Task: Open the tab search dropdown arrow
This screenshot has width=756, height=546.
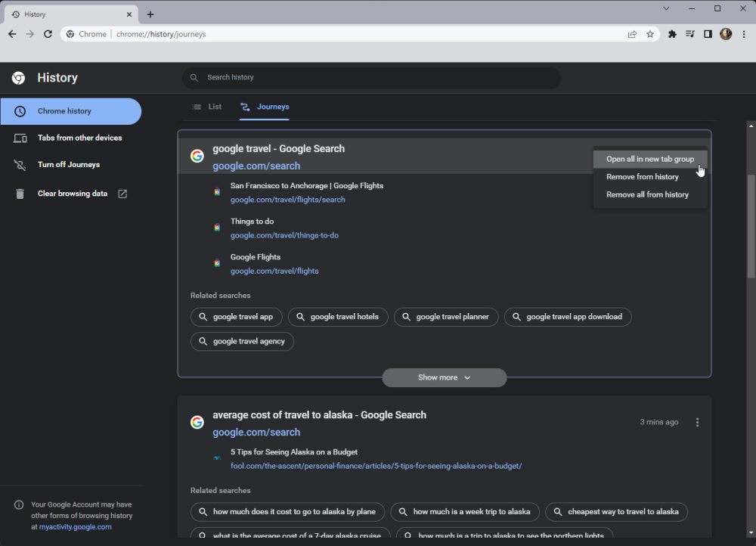Action: click(x=666, y=8)
